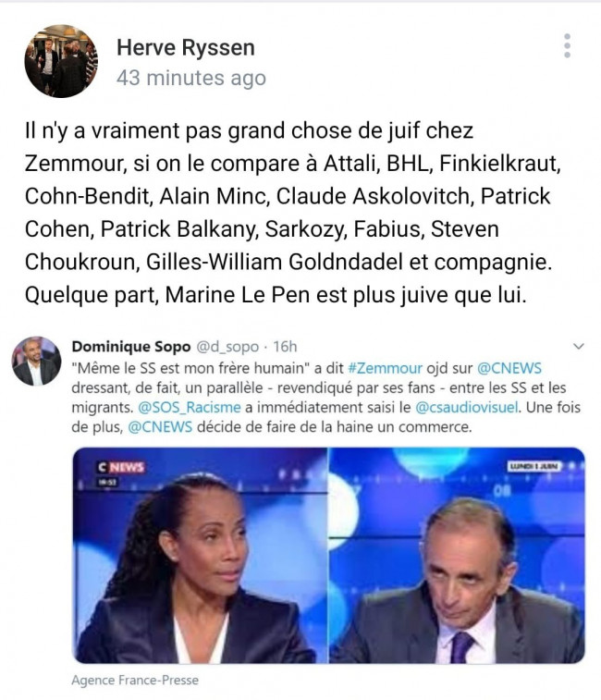Open the 43 minutes ago timestamp
Screen dimensions: 601x700
tap(191, 78)
